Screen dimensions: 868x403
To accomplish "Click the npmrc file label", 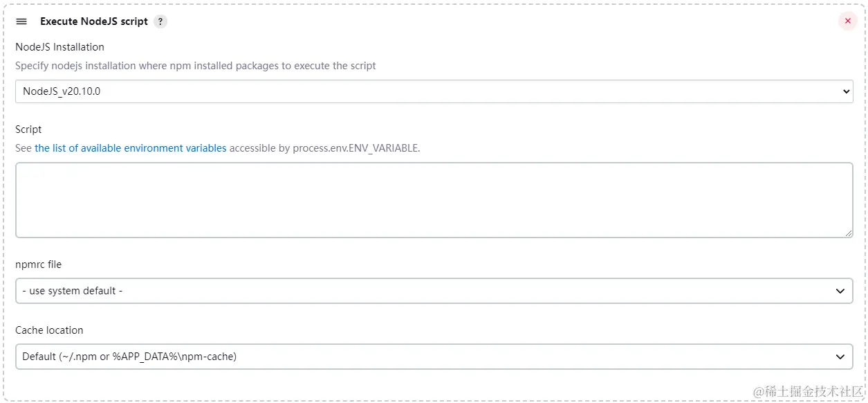I will click(x=39, y=265).
